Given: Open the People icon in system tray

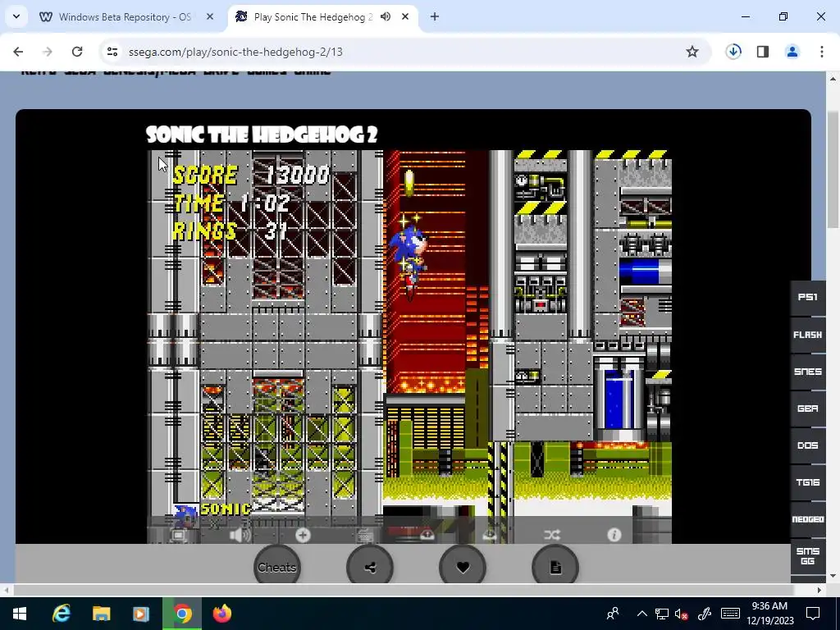Looking at the screenshot, I should pyautogui.click(x=613, y=614).
